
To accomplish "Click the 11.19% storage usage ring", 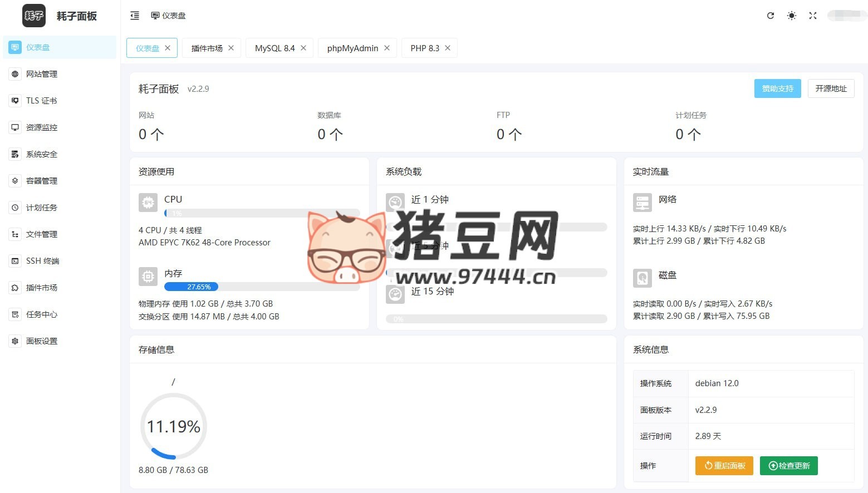I will tap(174, 427).
